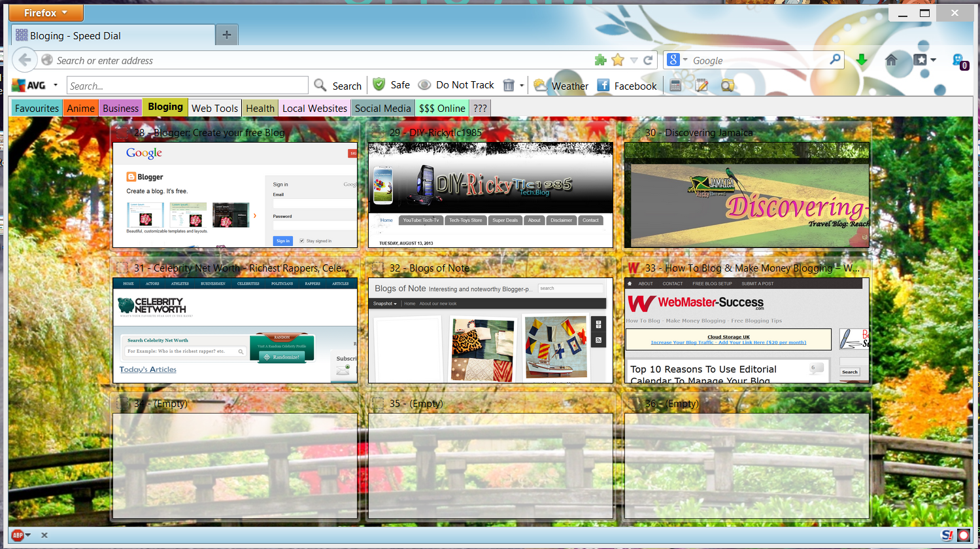This screenshot has height=549, width=980.
Task: Expand the AVG logo dropdown arrow
Action: coord(56,85)
